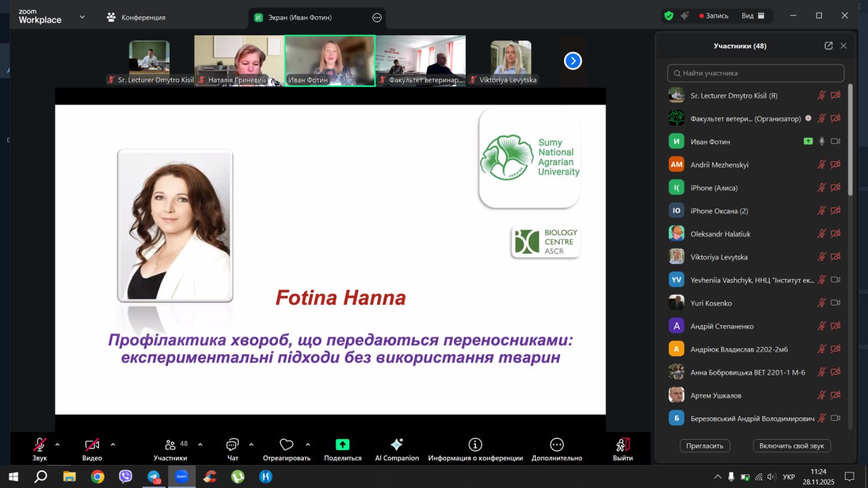This screenshot has height=488, width=868.
Task: Open conference information icon
Action: (475, 445)
